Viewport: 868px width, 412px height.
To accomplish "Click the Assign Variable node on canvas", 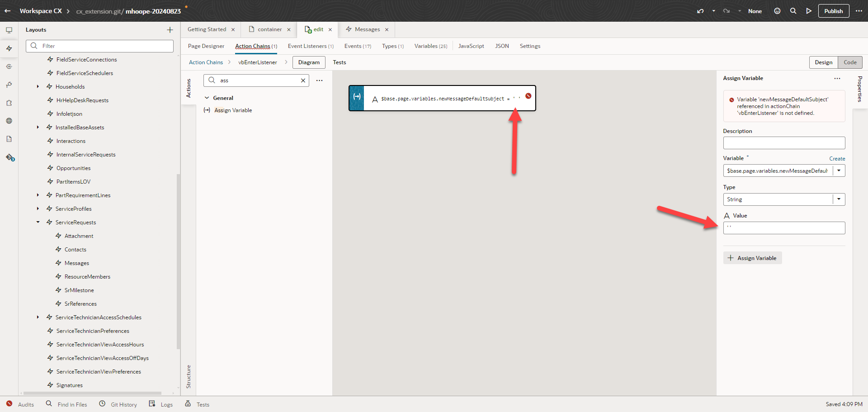I will [442, 98].
